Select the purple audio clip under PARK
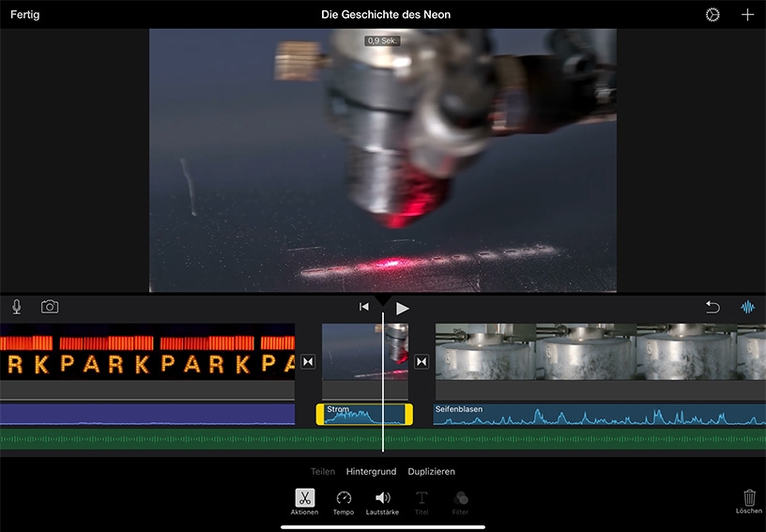This screenshot has width=766, height=532. coord(147,415)
